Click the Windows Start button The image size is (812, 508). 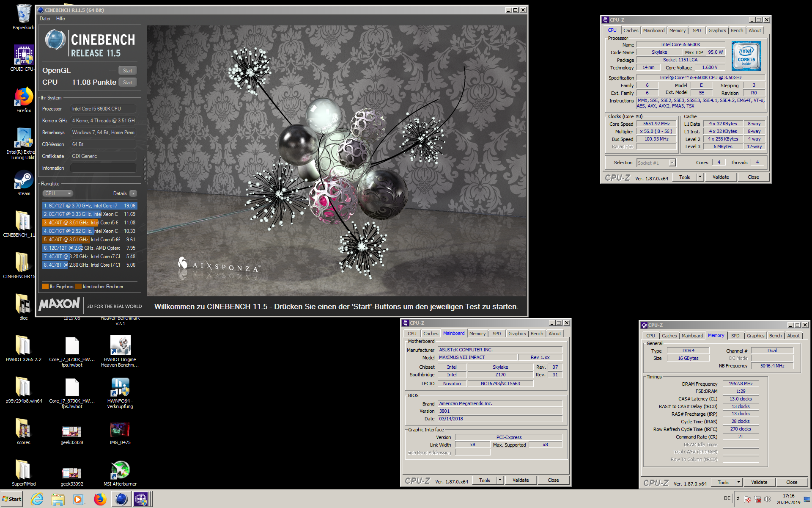pos(12,499)
